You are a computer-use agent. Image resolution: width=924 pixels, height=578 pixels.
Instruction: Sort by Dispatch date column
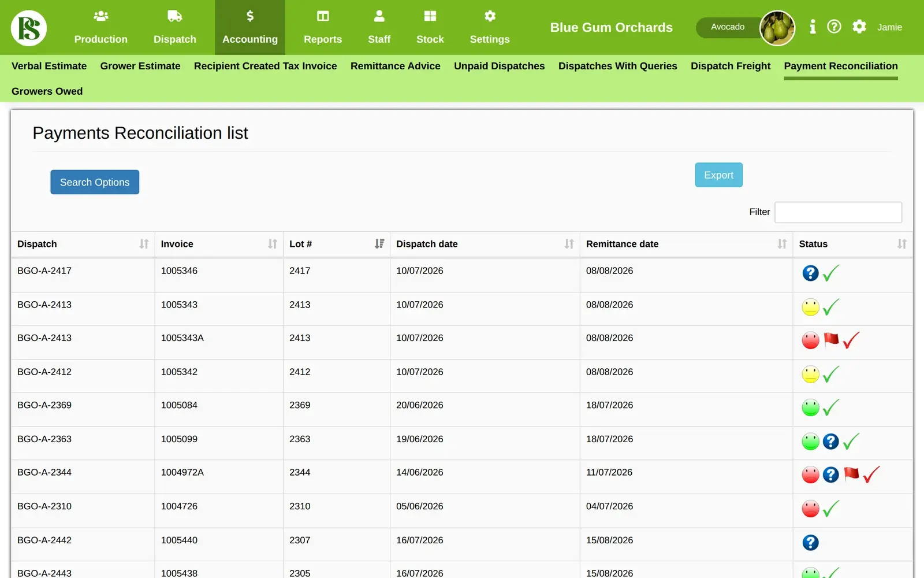pos(485,244)
